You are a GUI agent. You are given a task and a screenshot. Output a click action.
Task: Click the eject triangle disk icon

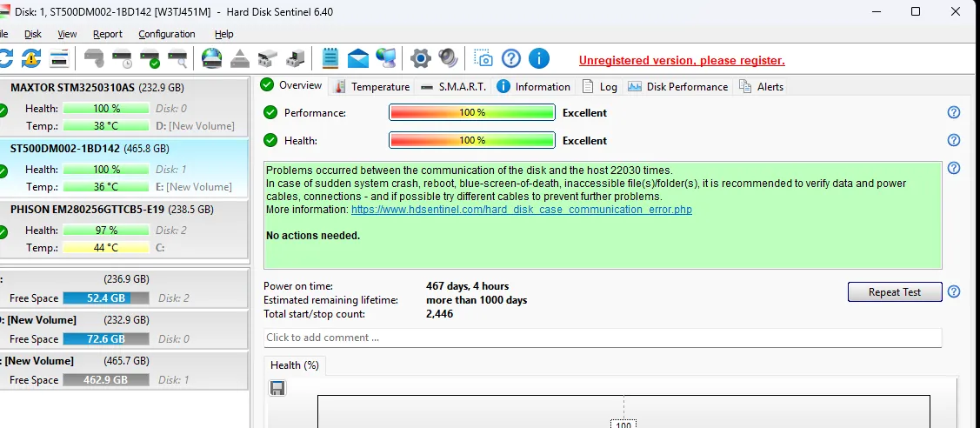point(240,59)
